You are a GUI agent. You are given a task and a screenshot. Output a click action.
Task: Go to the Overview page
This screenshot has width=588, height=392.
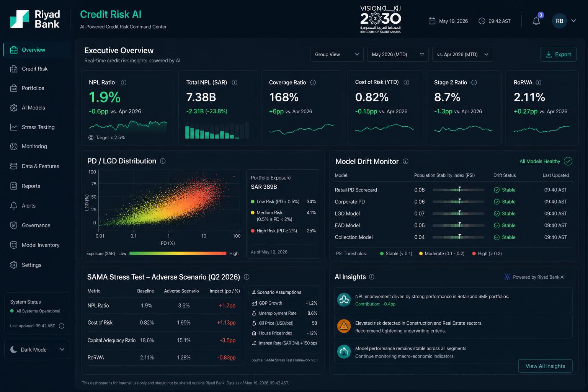pos(38,50)
